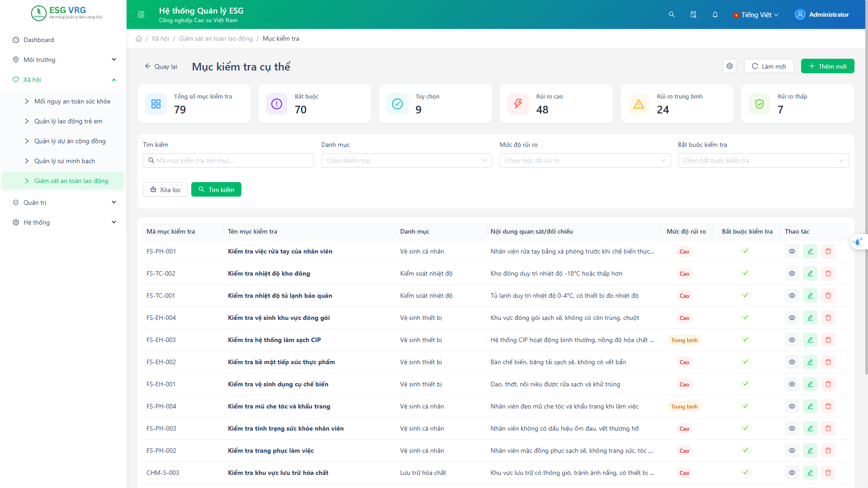The width and height of the screenshot is (868, 488).
Task: Select Giám sát an toàn lao động
Action: (x=63, y=181)
